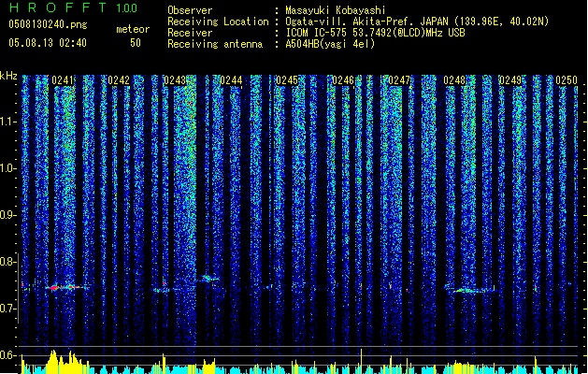Click the meteor count value 50
The height and width of the screenshot is (374, 588).
(136, 43)
